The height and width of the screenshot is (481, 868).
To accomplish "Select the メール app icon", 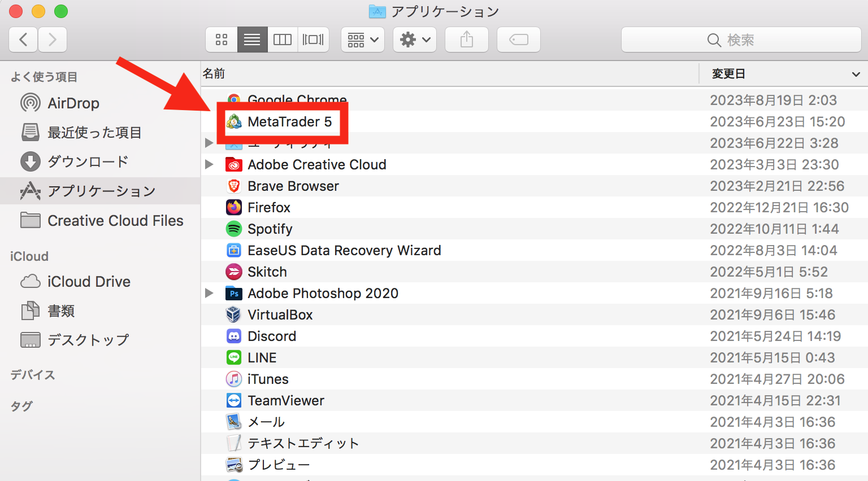I will 234,422.
